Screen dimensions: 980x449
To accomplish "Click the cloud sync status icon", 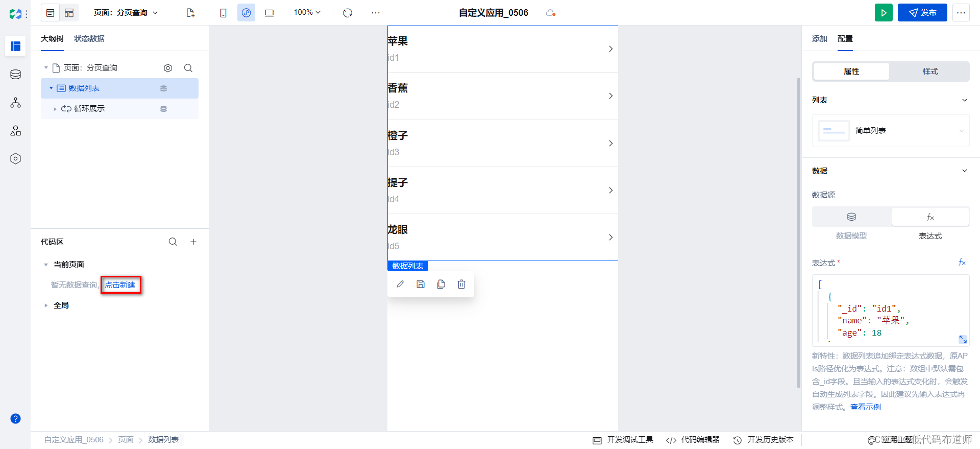I will coord(550,13).
